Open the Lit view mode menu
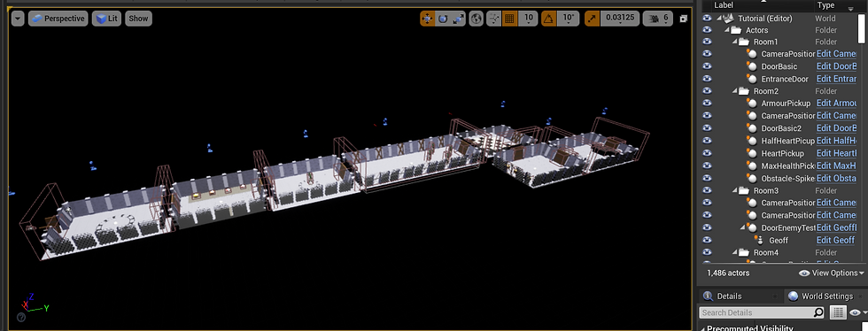 (x=107, y=19)
